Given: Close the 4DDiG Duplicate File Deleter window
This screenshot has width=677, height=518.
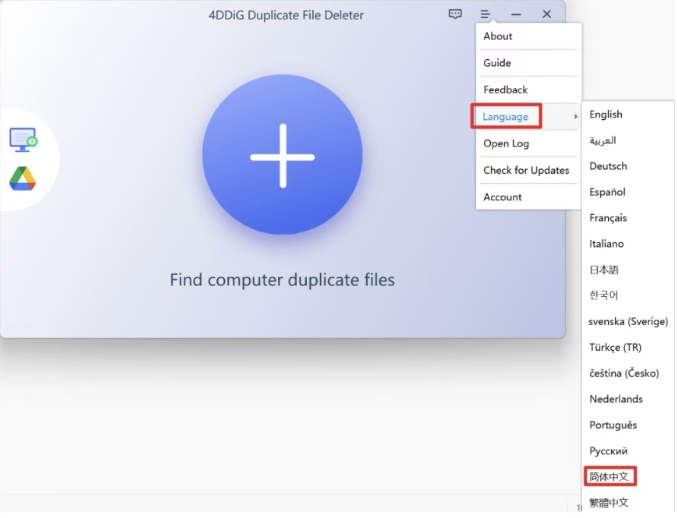Looking at the screenshot, I should 547,14.
